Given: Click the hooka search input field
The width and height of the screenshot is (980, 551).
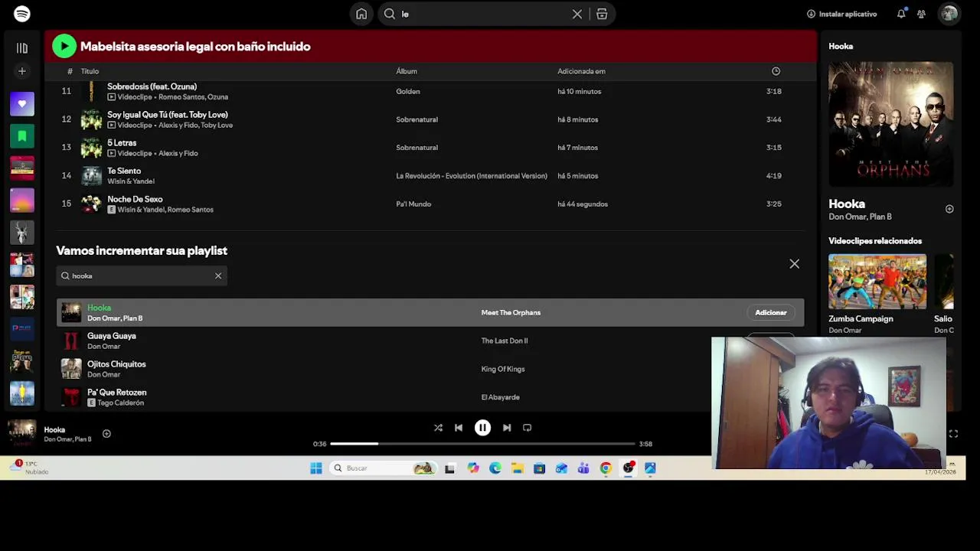Looking at the screenshot, I should pos(142,275).
